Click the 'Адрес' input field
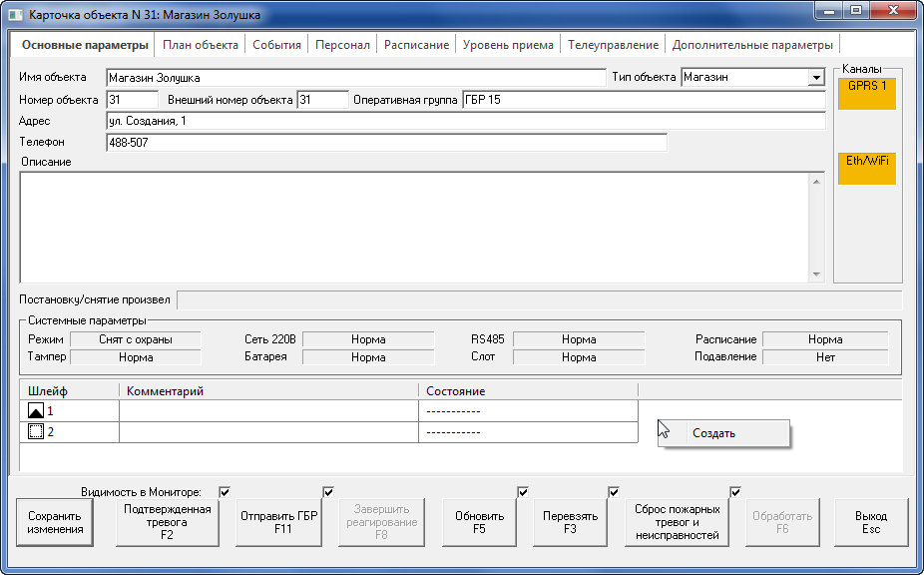 click(x=466, y=121)
